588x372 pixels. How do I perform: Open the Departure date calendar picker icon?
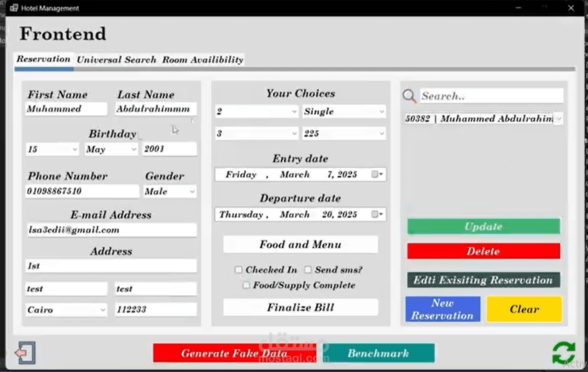pos(376,215)
